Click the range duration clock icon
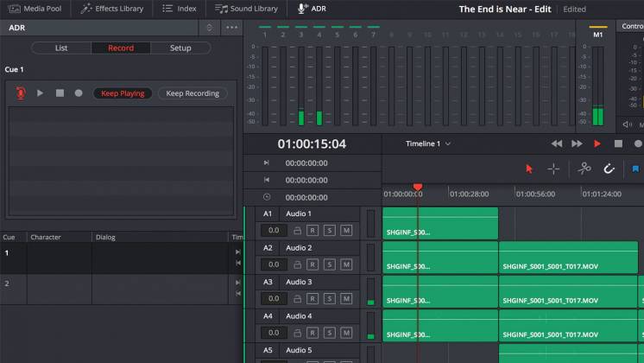644x363 pixels. (x=267, y=197)
